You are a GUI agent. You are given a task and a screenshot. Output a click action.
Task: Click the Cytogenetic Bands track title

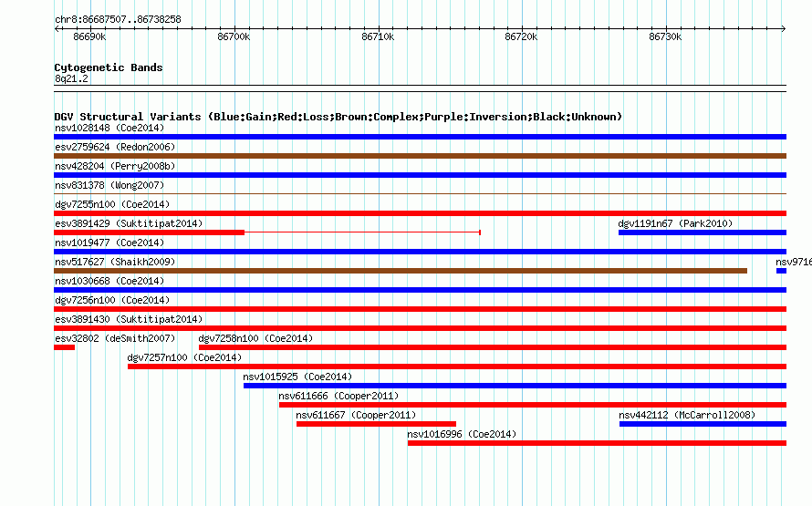coord(109,67)
